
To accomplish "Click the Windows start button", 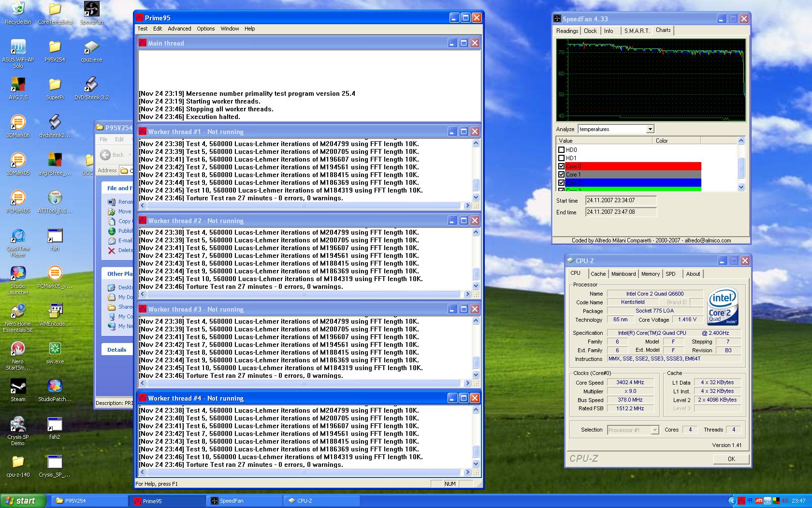I will tap(23, 501).
